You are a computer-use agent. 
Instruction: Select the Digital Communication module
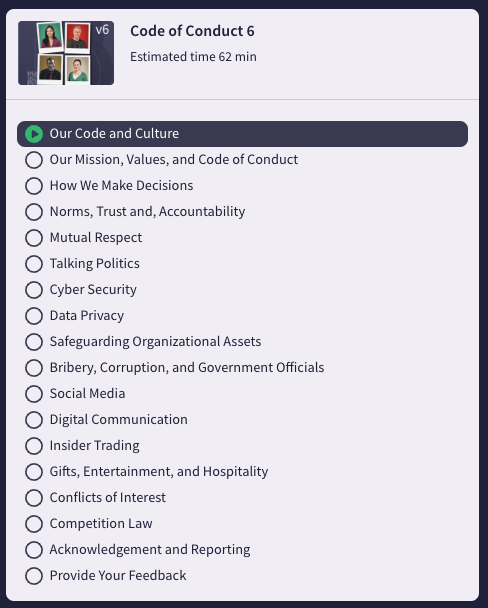point(242,420)
